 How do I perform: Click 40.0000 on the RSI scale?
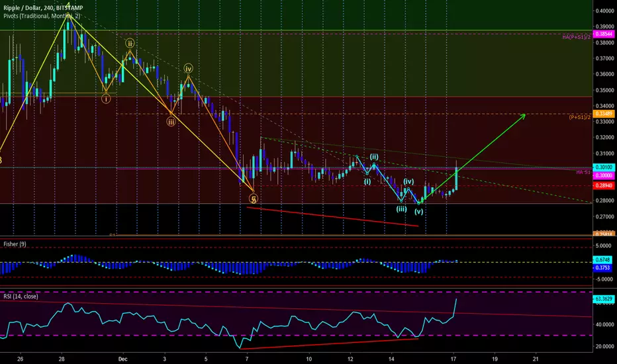pyautogui.click(x=605, y=325)
